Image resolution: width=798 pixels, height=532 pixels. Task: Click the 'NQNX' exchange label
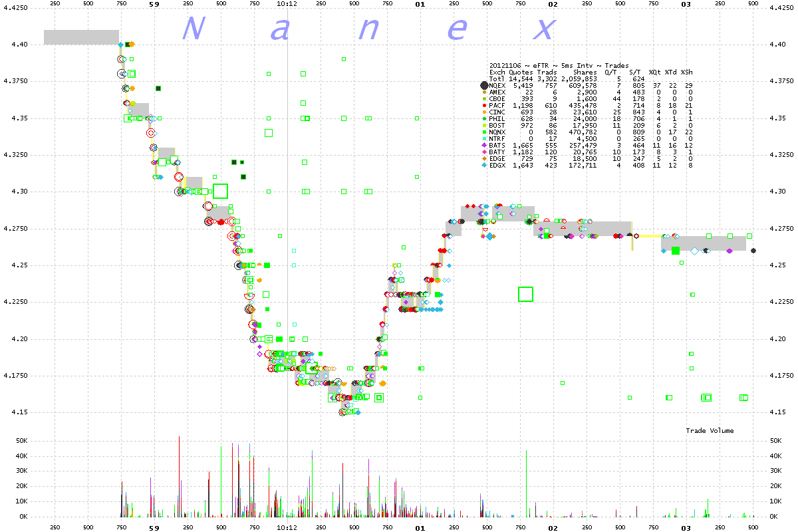[497, 132]
